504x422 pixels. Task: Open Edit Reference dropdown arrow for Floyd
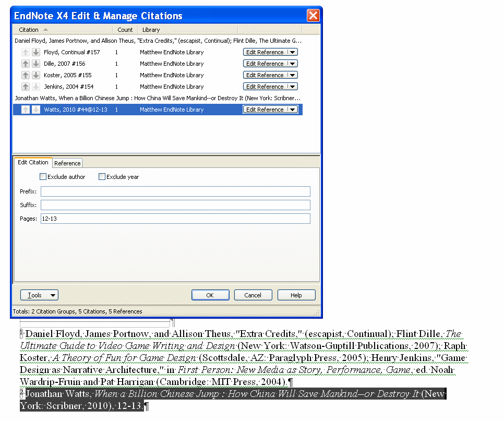(x=293, y=52)
